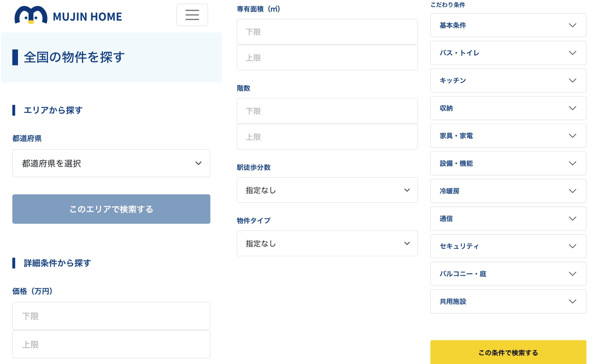Open the 都道府県を選択 prefecture dropdown
The image size is (596, 364).
111,163
